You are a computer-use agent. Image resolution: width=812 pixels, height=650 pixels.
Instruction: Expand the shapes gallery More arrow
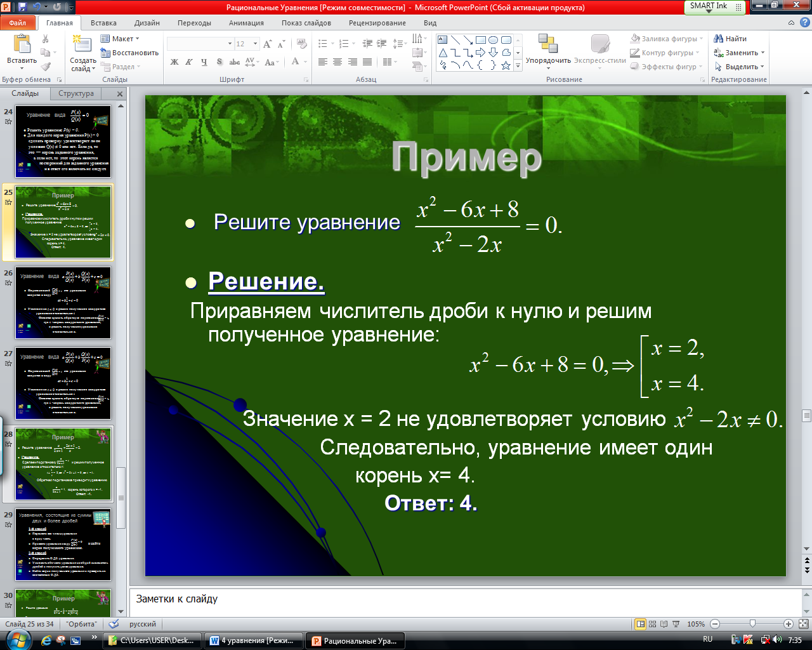click(518, 65)
